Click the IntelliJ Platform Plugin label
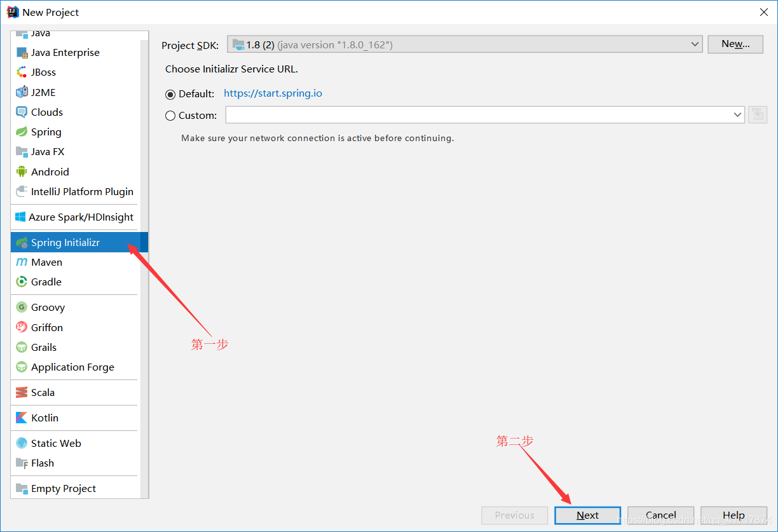The image size is (778, 532). pyautogui.click(x=82, y=191)
